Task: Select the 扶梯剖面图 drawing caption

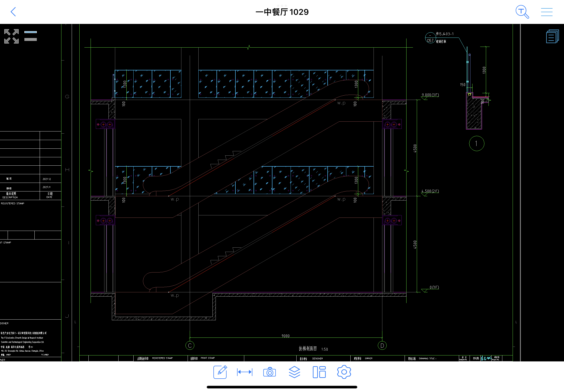Action: click(x=308, y=348)
